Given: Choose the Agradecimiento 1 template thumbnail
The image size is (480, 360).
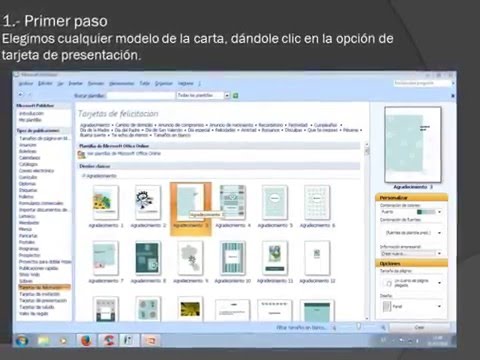Looking at the screenshot, I should (x=106, y=202).
